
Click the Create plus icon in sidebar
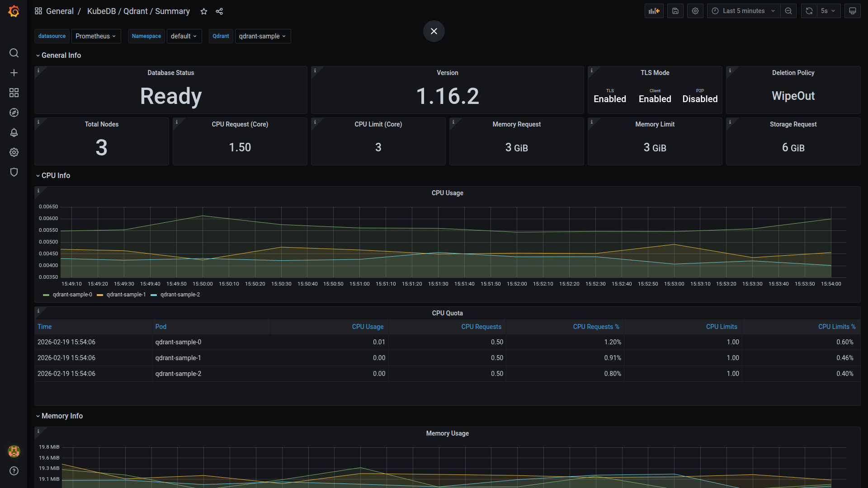14,73
